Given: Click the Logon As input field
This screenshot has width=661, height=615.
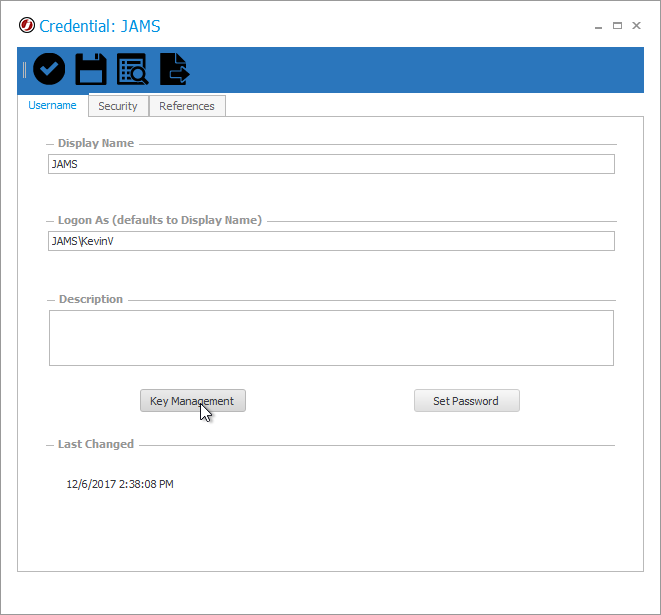Looking at the screenshot, I should tap(331, 241).
